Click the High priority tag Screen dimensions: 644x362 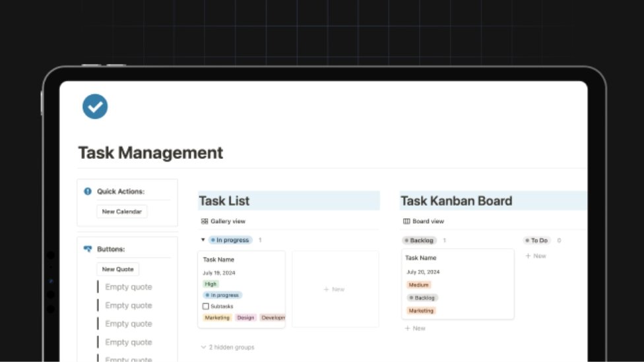click(210, 284)
